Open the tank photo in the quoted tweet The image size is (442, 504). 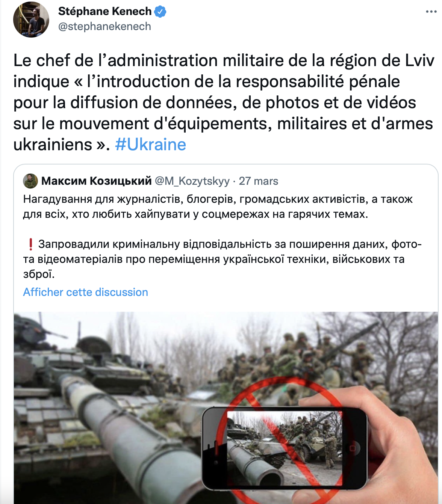click(226, 408)
